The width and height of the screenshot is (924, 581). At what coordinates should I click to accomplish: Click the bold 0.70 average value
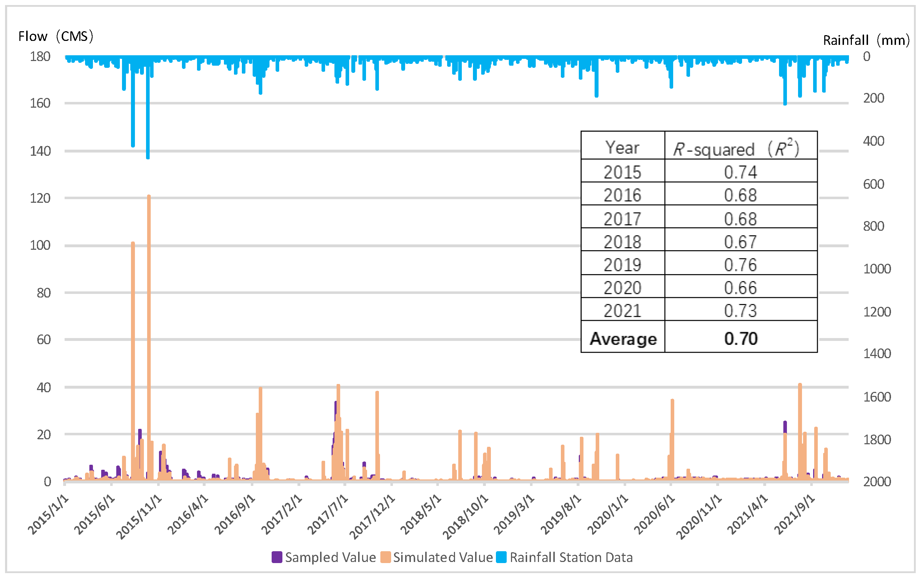click(x=741, y=338)
